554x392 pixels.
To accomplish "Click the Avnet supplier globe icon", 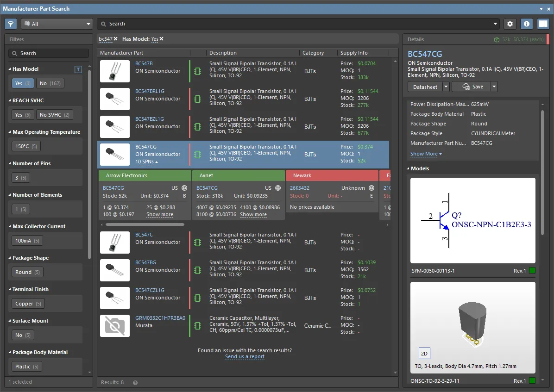I will [x=278, y=188].
